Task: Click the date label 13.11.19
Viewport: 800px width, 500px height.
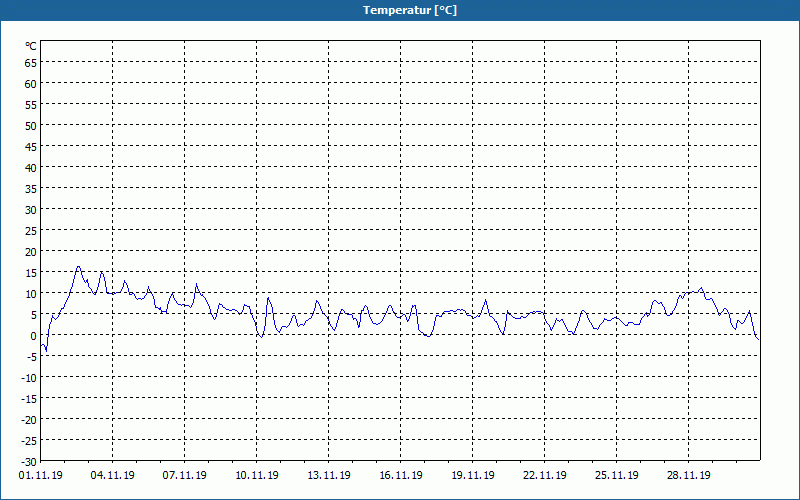Action: click(x=329, y=476)
